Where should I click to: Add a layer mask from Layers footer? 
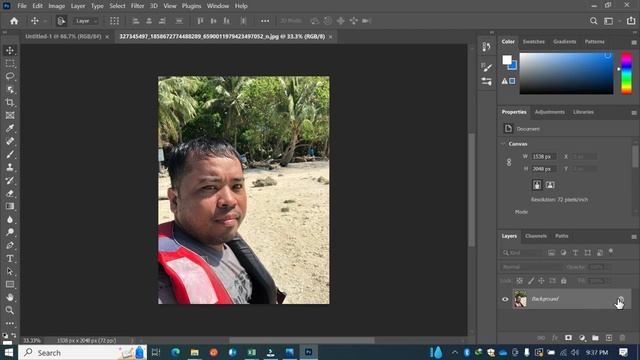point(568,338)
